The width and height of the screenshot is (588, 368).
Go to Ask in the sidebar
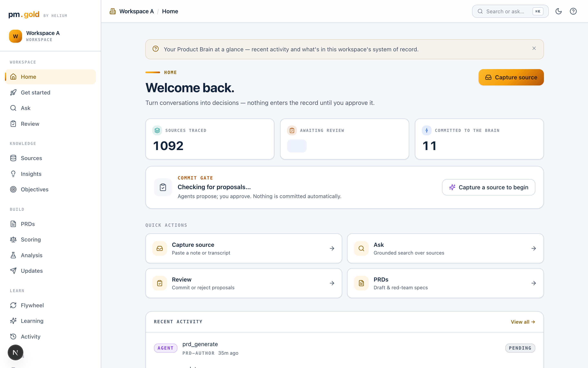51,108
